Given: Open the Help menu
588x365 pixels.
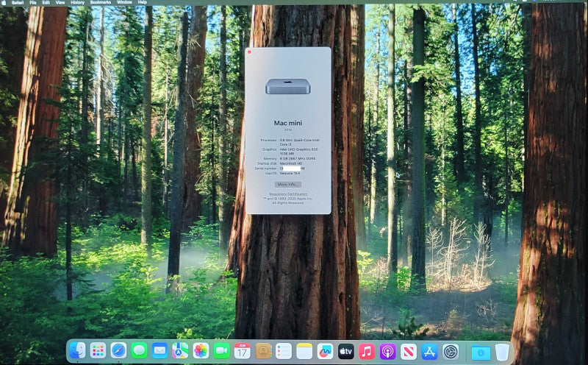Looking at the screenshot, I should 142,2.
